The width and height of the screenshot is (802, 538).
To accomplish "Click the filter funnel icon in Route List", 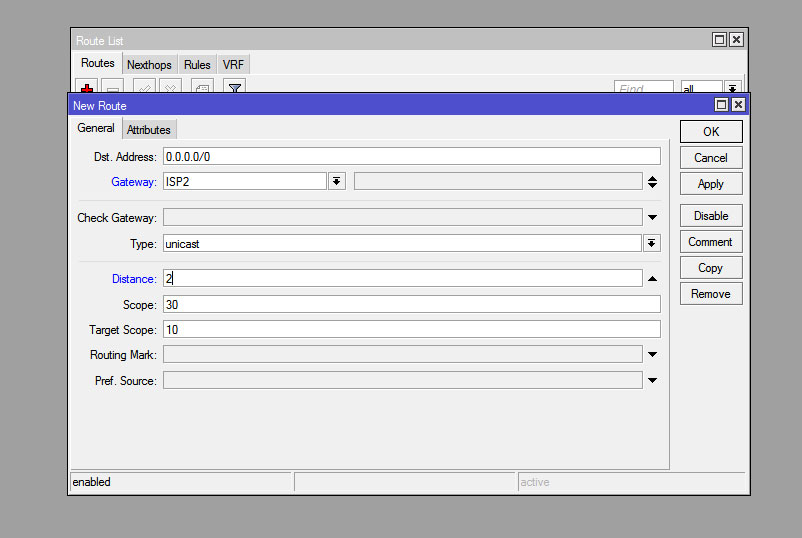I will pyautogui.click(x=233, y=89).
